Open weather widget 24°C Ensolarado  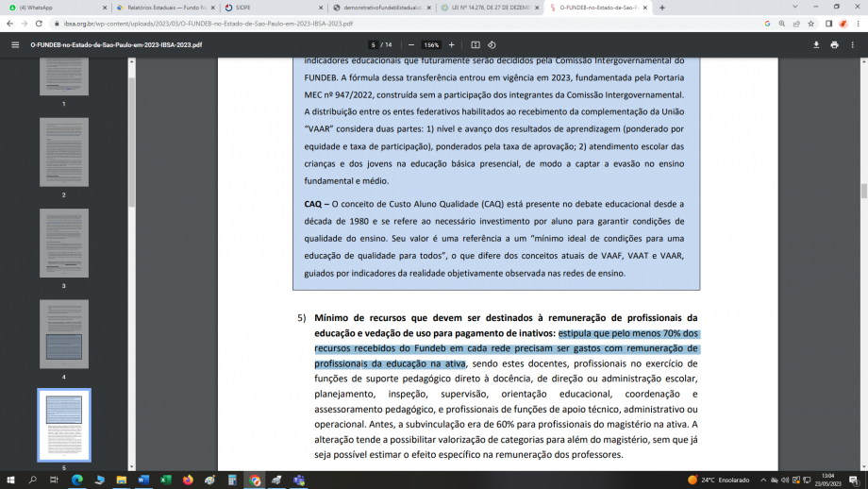coord(718,481)
